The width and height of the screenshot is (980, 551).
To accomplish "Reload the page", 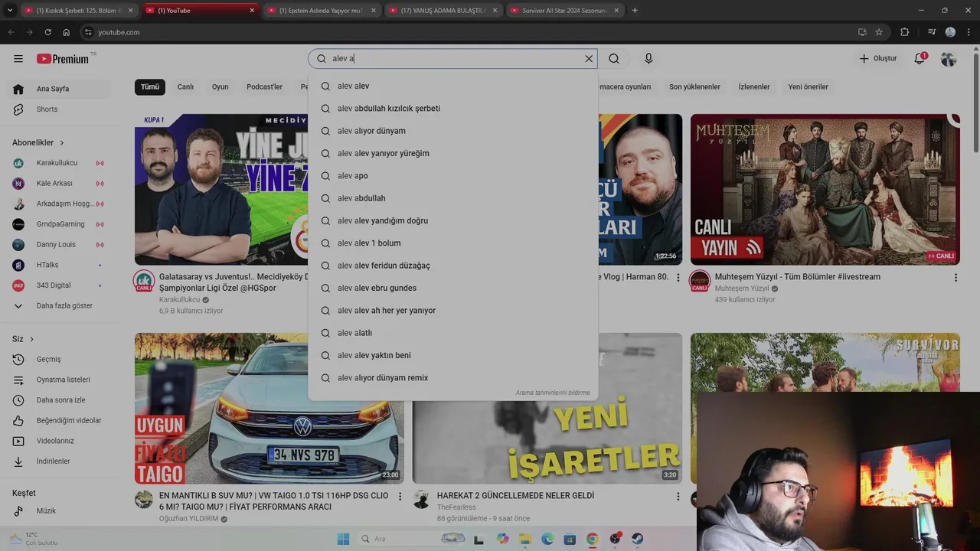I will (47, 32).
